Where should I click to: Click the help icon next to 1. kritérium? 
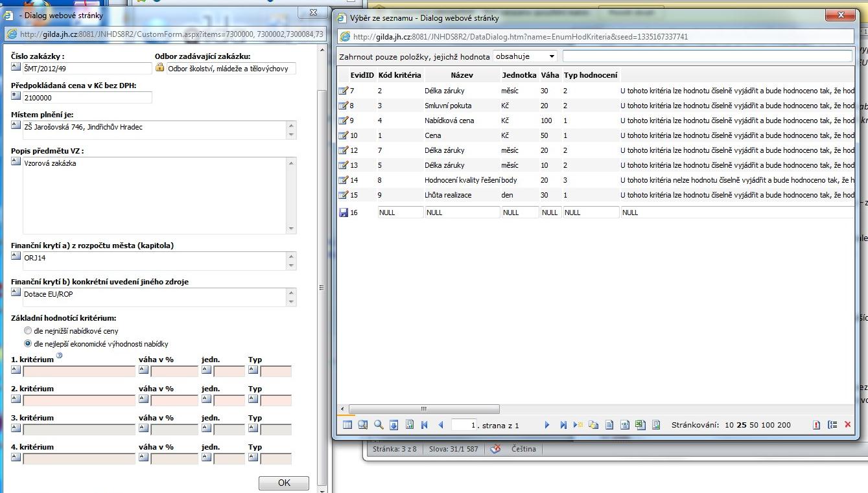[x=60, y=356]
